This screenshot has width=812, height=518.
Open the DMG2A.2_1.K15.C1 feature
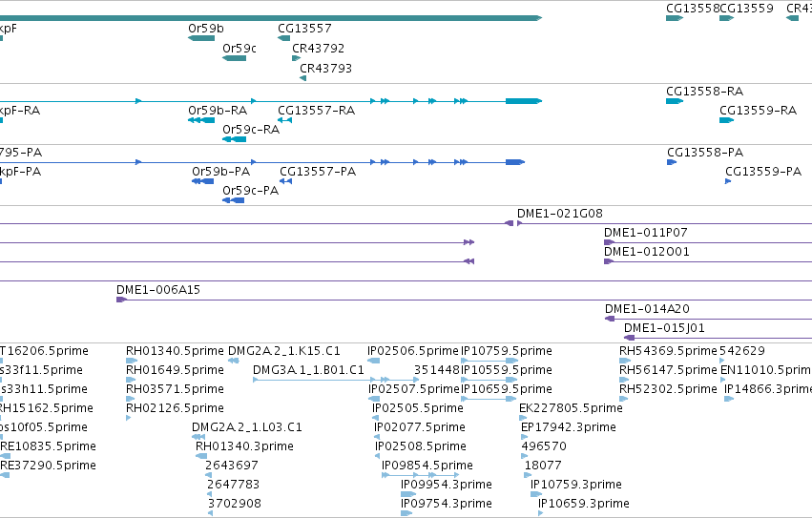coord(233,361)
